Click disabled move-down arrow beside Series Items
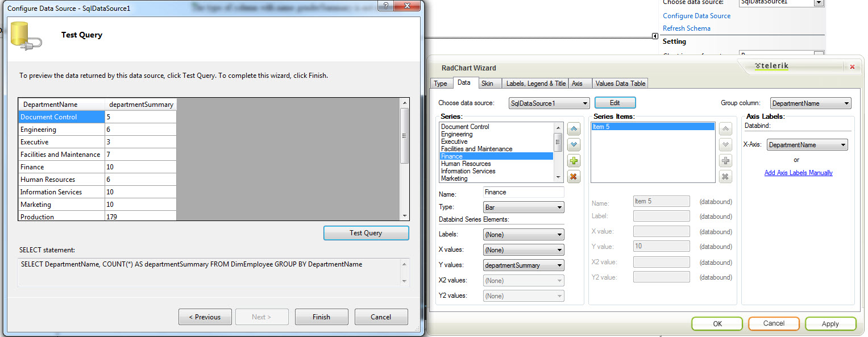 tap(725, 145)
